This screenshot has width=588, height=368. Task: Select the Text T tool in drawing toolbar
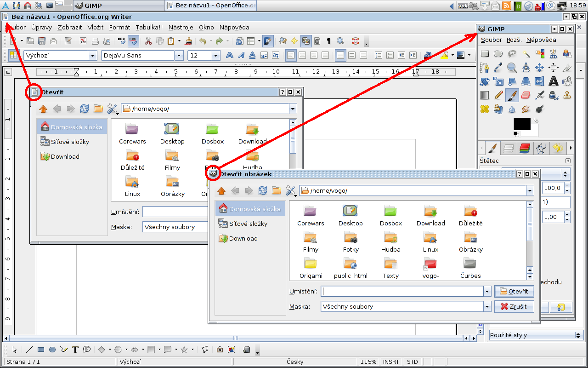75,350
